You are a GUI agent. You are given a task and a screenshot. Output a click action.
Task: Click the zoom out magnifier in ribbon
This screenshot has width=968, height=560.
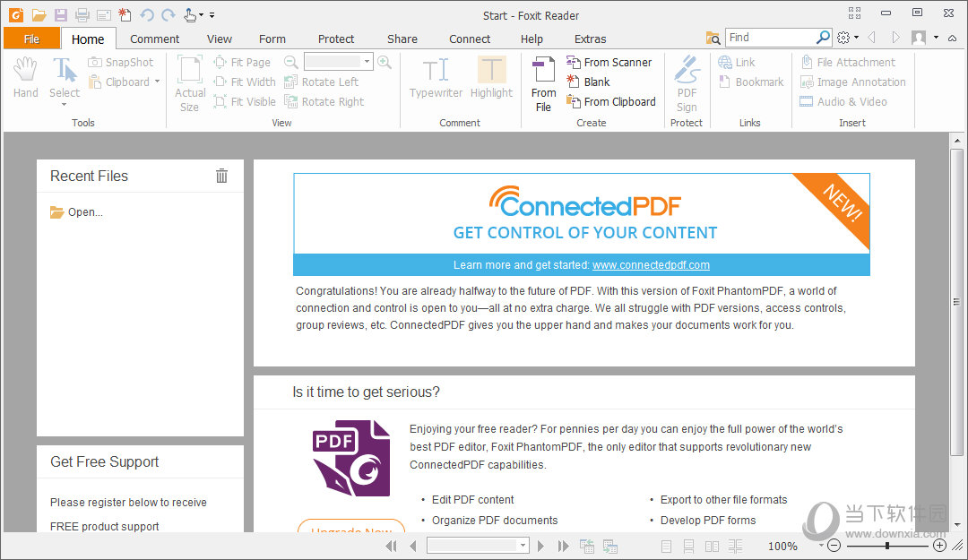(x=290, y=62)
